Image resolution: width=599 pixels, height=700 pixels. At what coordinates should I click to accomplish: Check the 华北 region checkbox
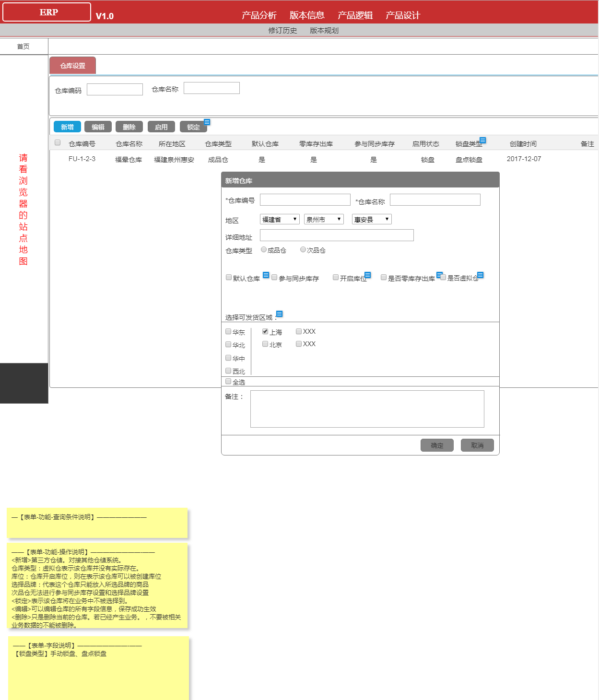228,344
